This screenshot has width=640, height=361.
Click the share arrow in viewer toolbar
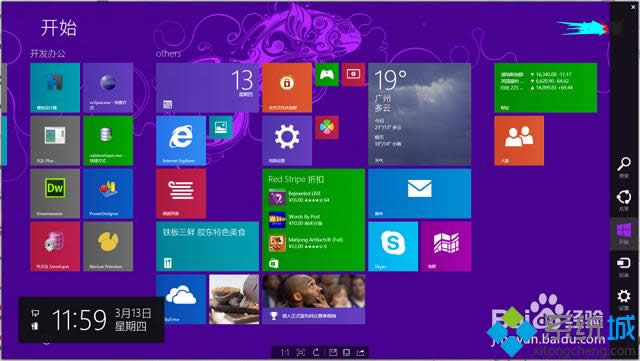pos(361,352)
